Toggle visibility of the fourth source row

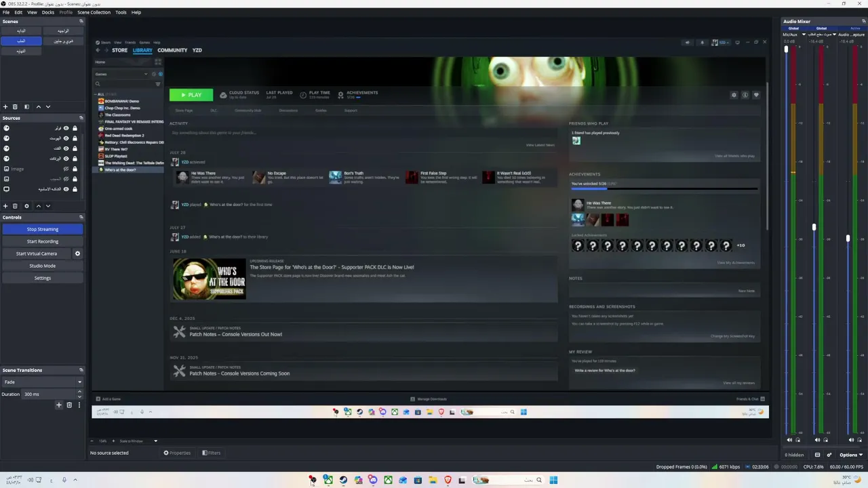pos(66,159)
